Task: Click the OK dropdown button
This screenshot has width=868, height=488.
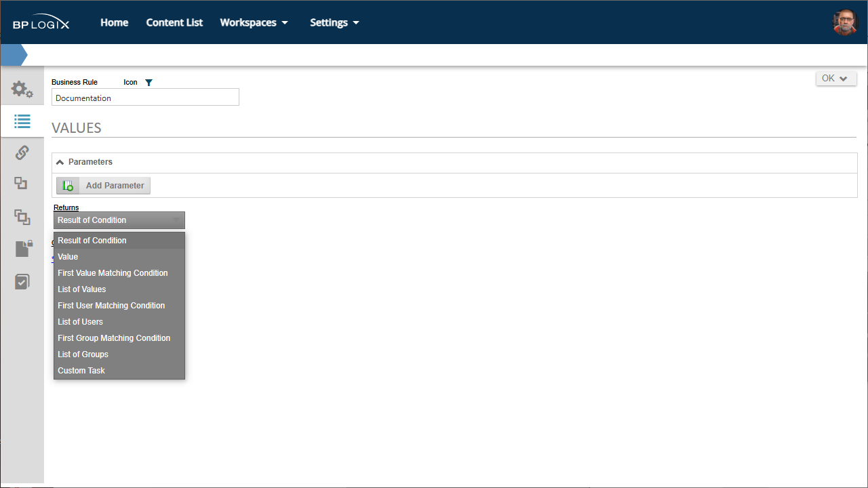Action: point(836,79)
